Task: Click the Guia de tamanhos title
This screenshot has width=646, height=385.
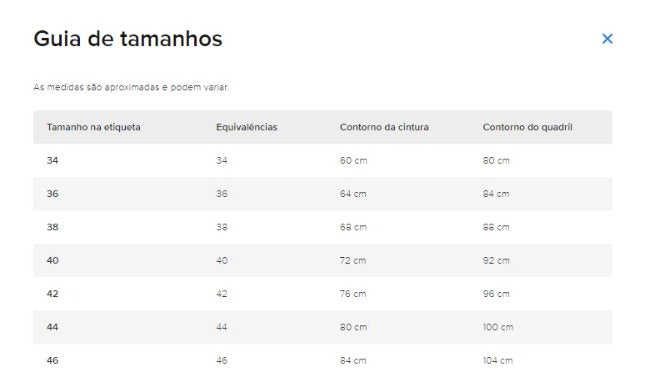Action: point(128,39)
